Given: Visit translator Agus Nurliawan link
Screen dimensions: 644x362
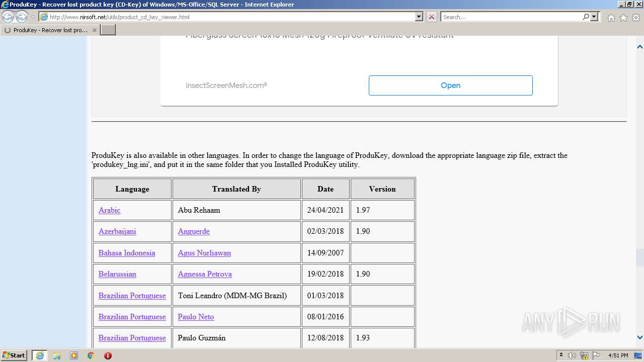Looking at the screenshot, I should [204, 253].
